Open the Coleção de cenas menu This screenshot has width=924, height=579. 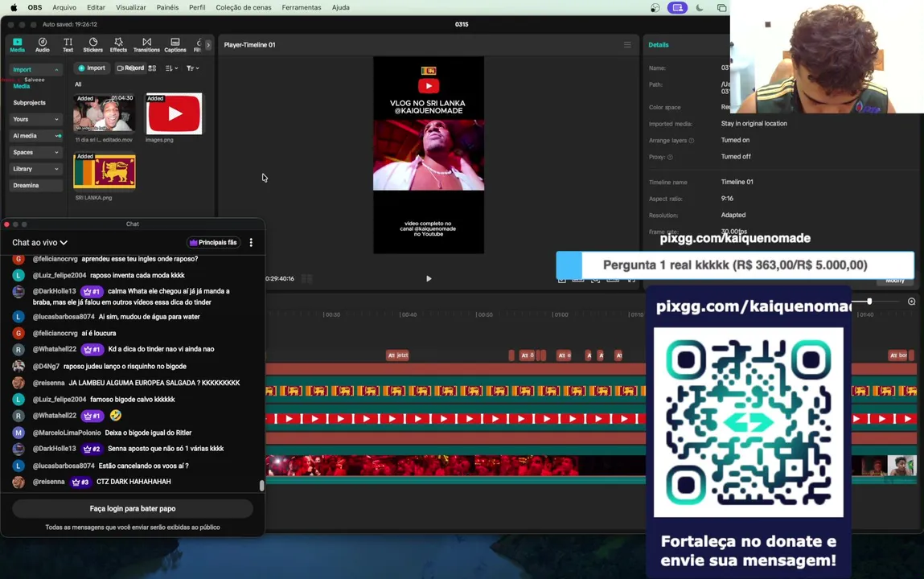coord(244,8)
